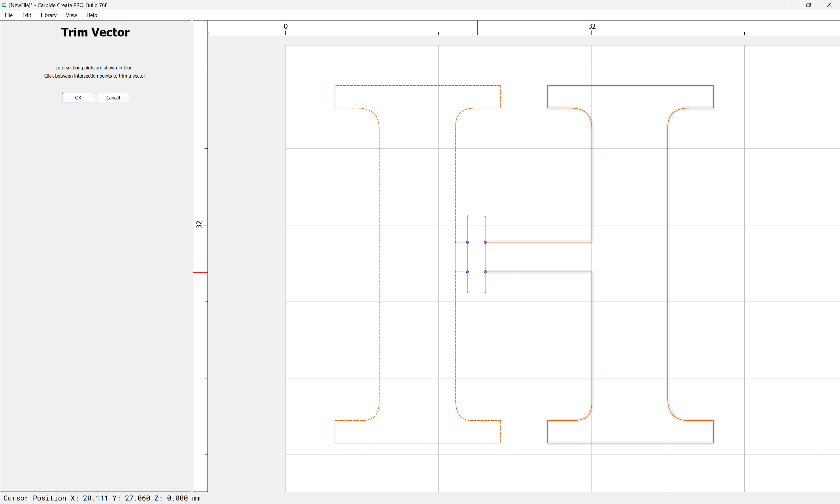Click the lower-right blue intersection point
This screenshot has width=840, height=504.
(485, 272)
